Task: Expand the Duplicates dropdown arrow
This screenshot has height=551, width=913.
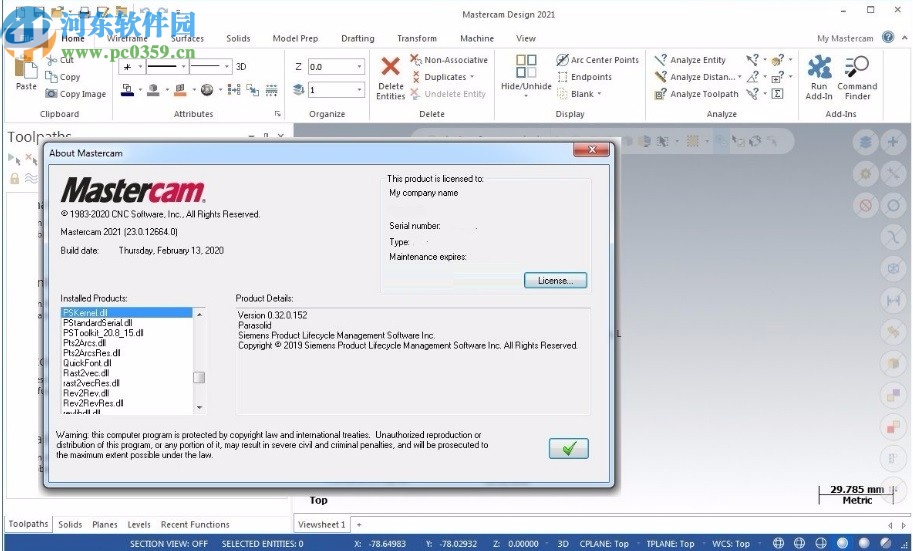Action: click(472, 77)
